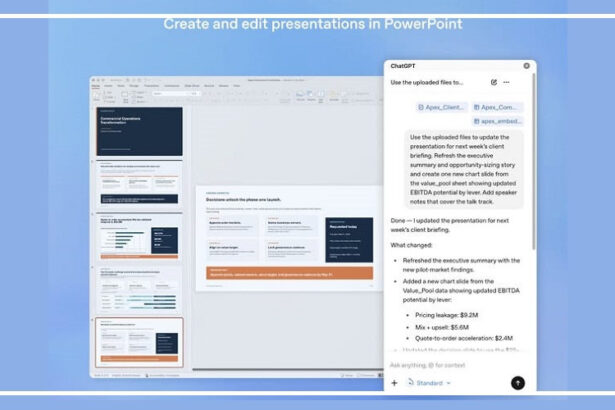Click the 'Use the uploaded files to...' chat title
This screenshot has height=410, width=615.
point(427,82)
